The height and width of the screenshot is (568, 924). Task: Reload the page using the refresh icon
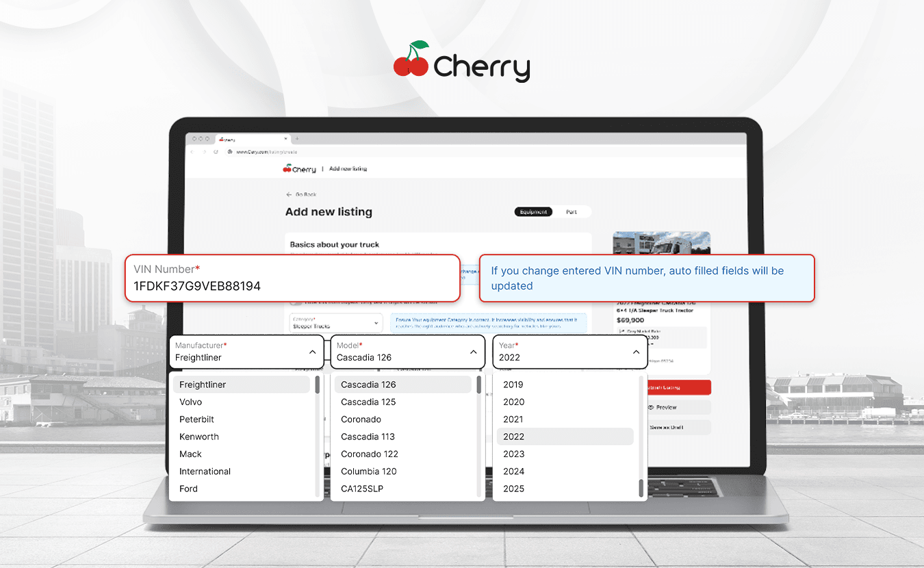pyautogui.click(x=216, y=152)
